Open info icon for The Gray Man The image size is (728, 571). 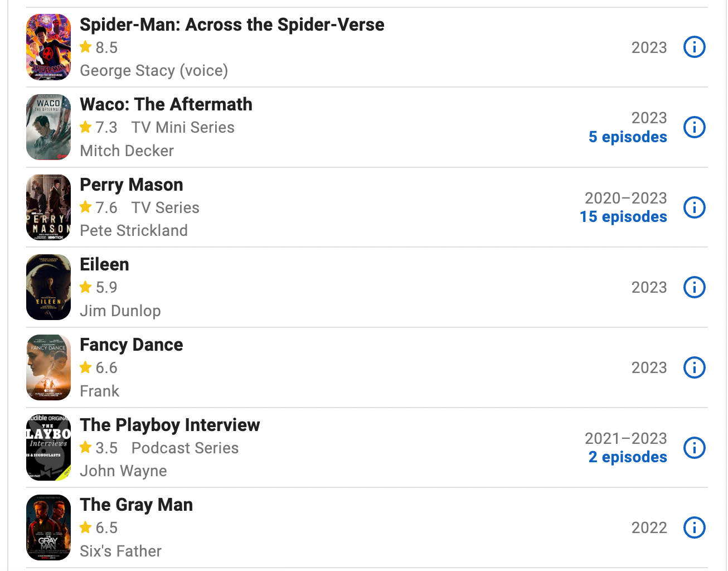[694, 528]
